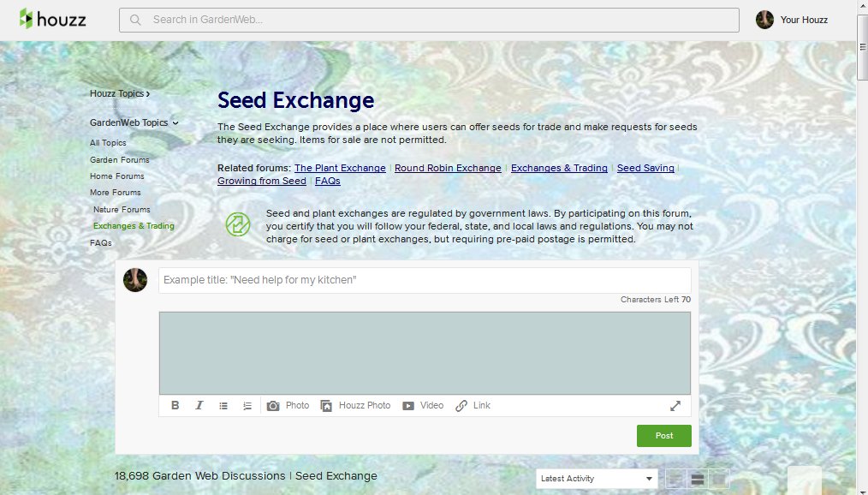Open More Forums
This screenshot has height=495, width=868.
point(116,193)
